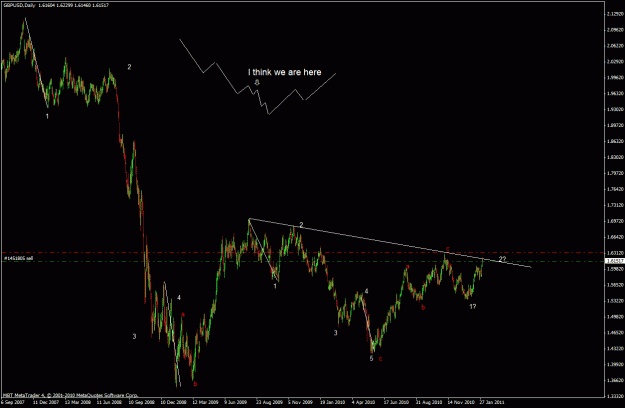The width and height of the screenshot is (625, 408).
Task: Click the 1.93020 price on the scale
Action: [616, 110]
